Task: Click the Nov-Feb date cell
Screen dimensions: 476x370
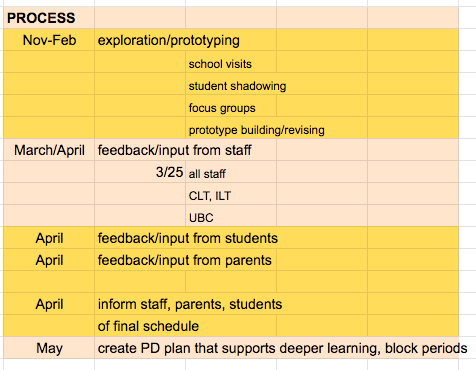Action: pos(49,40)
